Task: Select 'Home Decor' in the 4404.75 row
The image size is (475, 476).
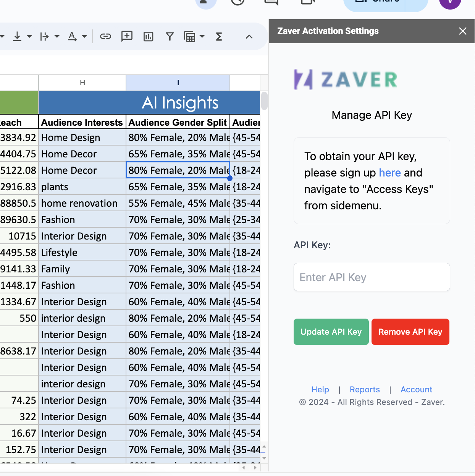Action: click(x=82, y=154)
